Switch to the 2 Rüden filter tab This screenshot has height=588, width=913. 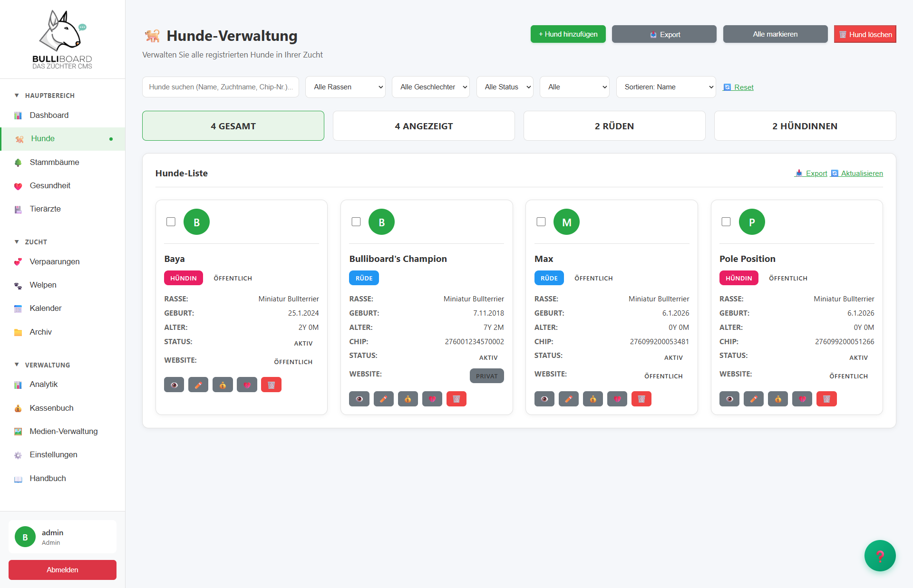tap(614, 126)
